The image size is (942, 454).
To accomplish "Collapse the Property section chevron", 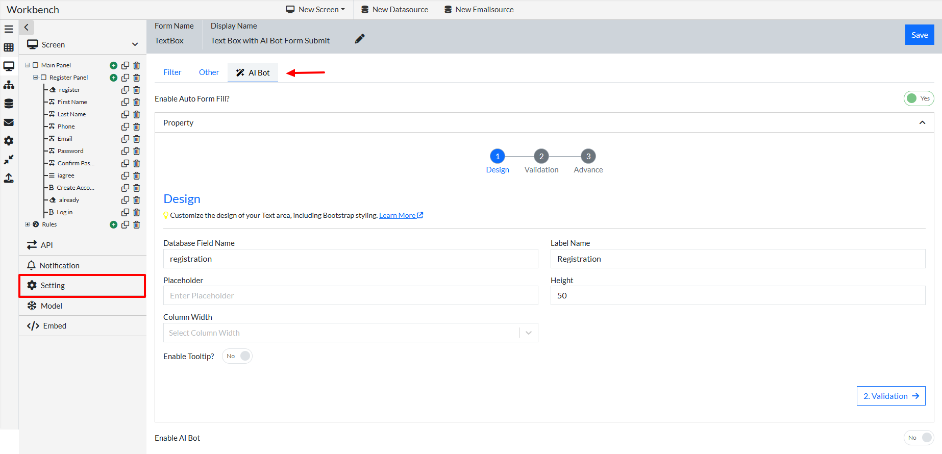I will 921,122.
